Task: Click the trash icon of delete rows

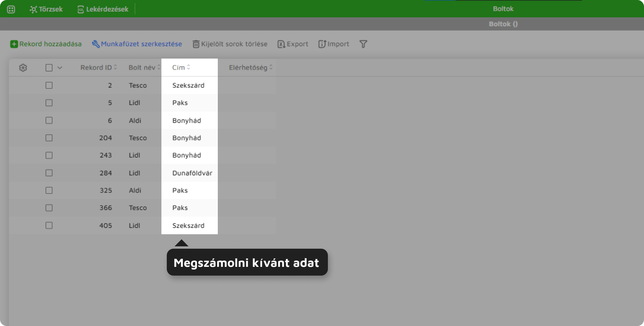Action: [x=196, y=44]
